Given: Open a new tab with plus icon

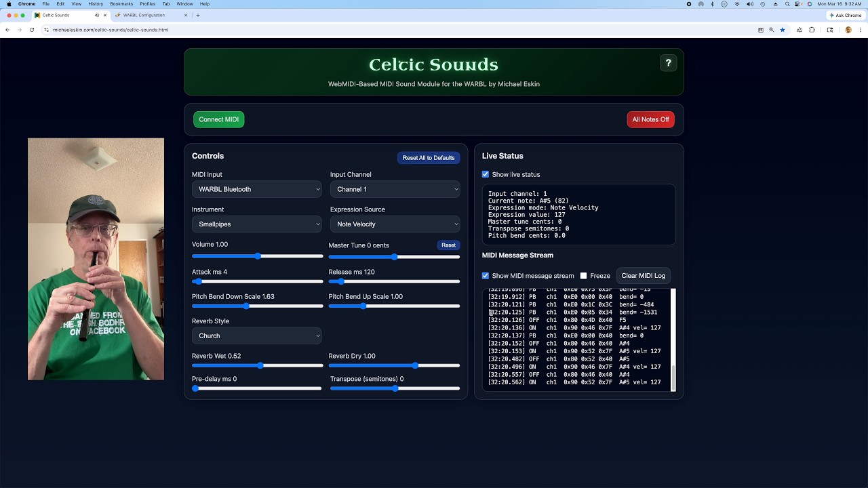Looking at the screenshot, I should [x=198, y=15].
